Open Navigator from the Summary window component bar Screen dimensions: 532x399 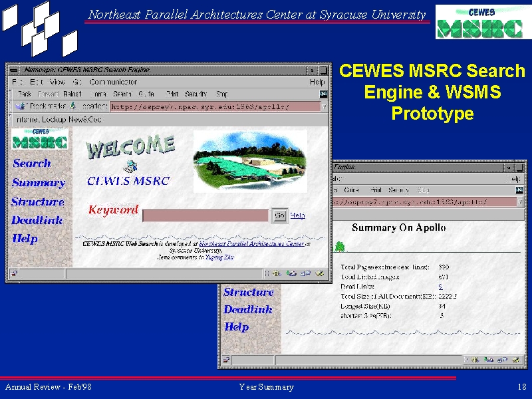click(x=474, y=360)
